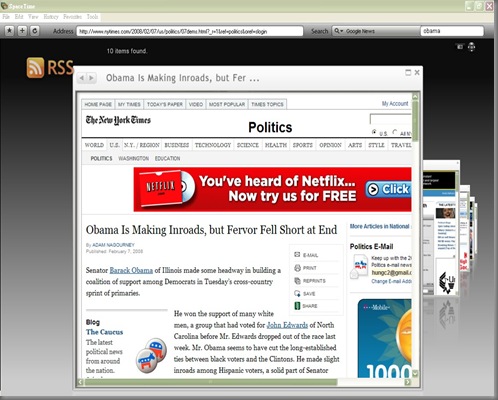Click the SpaceTime application icon in title bar

pos(4,6)
